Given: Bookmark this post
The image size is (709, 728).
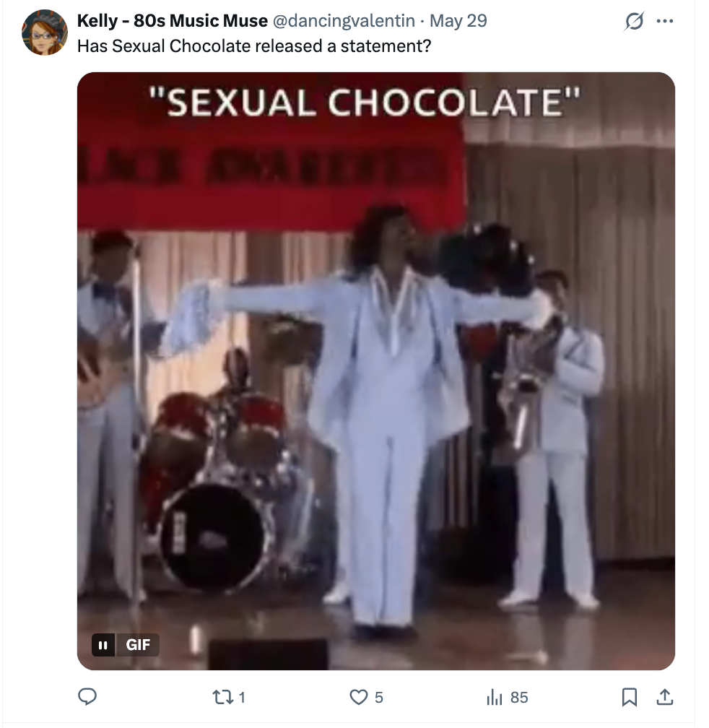Looking at the screenshot, I should [x=629, y=697].
